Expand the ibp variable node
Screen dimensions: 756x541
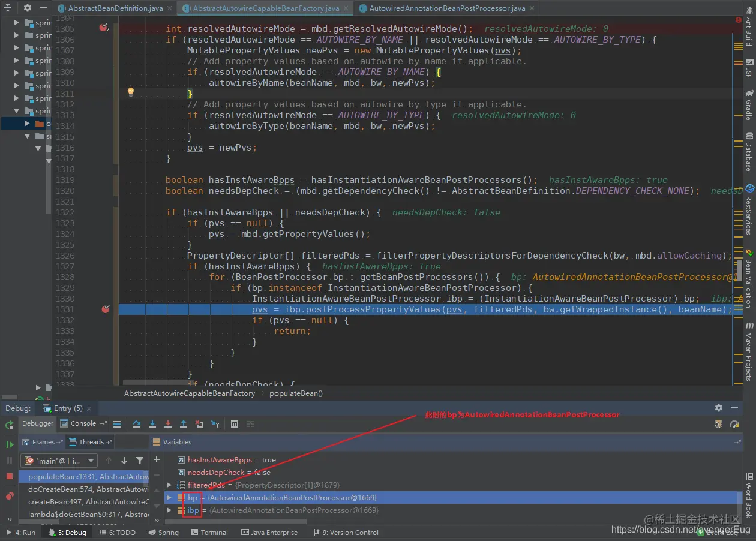[169, 510]
